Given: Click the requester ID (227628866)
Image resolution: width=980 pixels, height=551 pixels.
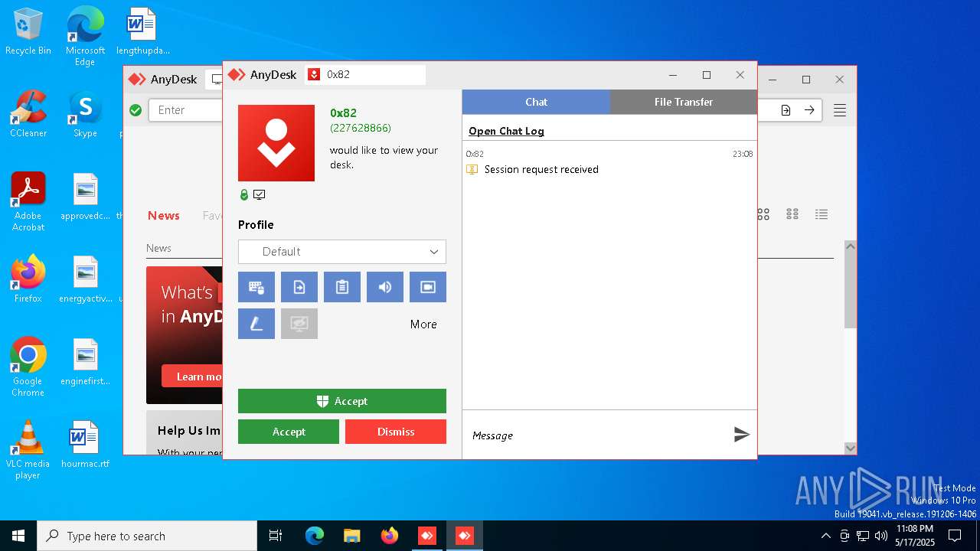Looking at the screenshot, I should coord(361,128).
